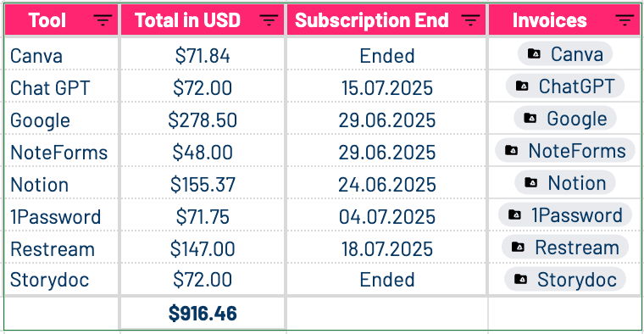Click the Drive folder icon in ChatGPT chip
The image size is (644, 334).
[x=522, y=86]
